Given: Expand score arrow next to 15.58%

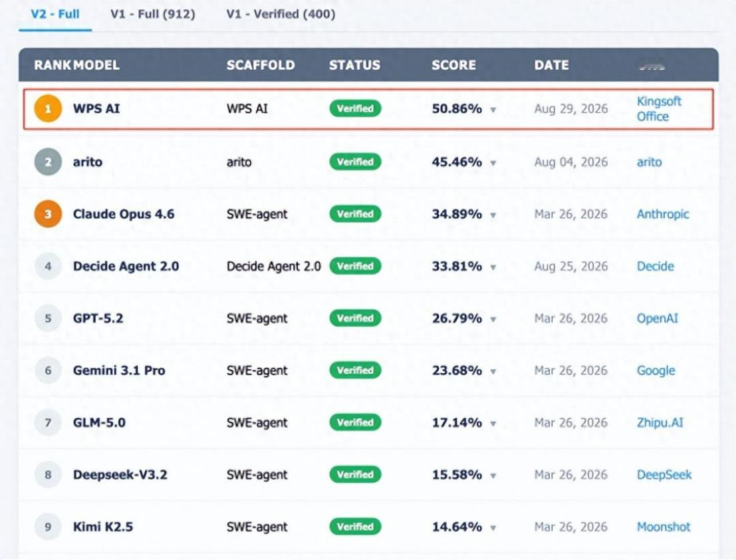Looking at the screenshot, I should pos(493,476).
